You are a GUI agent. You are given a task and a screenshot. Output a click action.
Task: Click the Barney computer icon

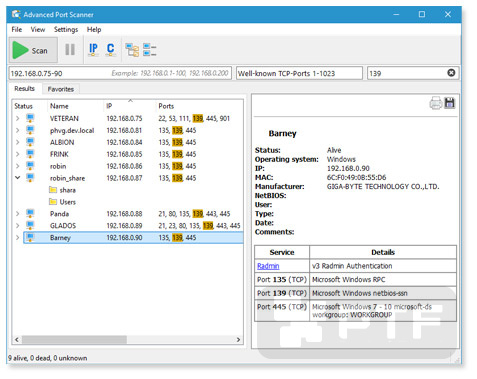[30, 237]
